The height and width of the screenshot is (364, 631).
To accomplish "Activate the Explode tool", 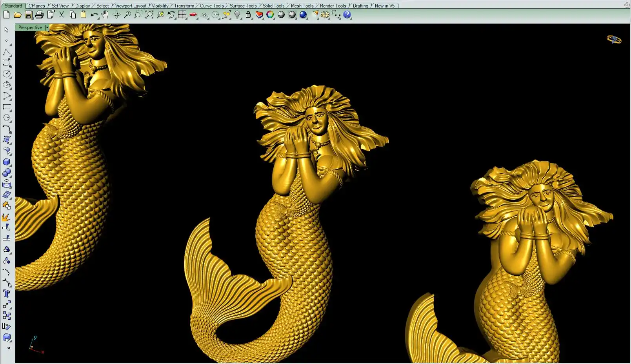I will click(x=7, y=217).
